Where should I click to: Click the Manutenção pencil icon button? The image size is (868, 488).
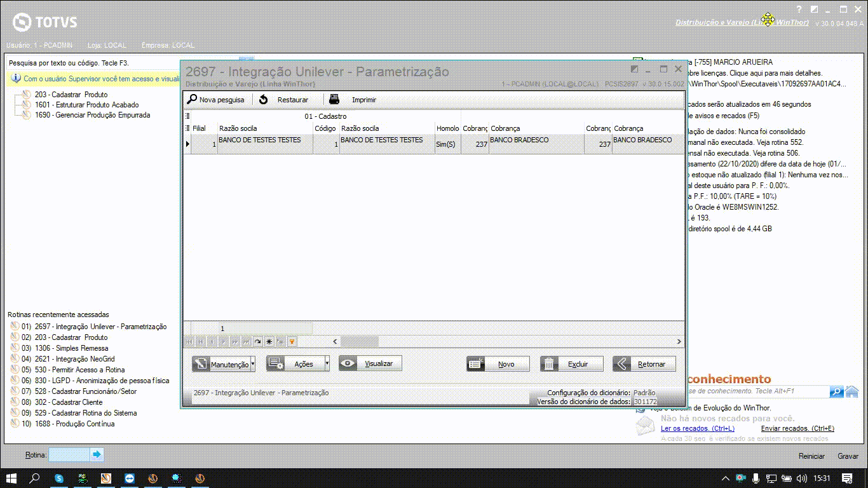click(220, 364)
